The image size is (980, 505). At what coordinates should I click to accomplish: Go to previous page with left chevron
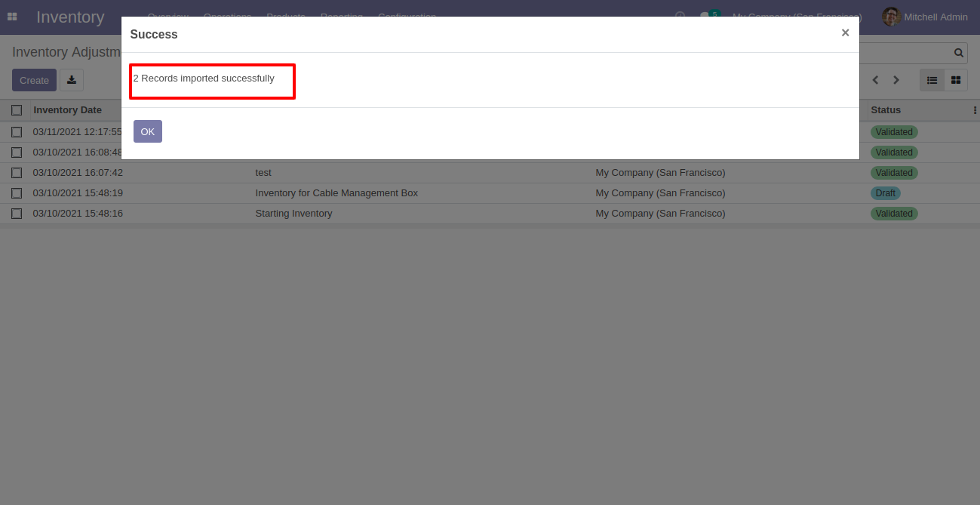click(x=875, y=80)
